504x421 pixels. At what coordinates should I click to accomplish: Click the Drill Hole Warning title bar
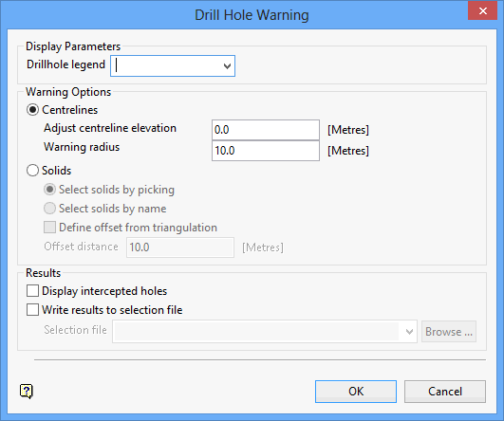(252, 15)
